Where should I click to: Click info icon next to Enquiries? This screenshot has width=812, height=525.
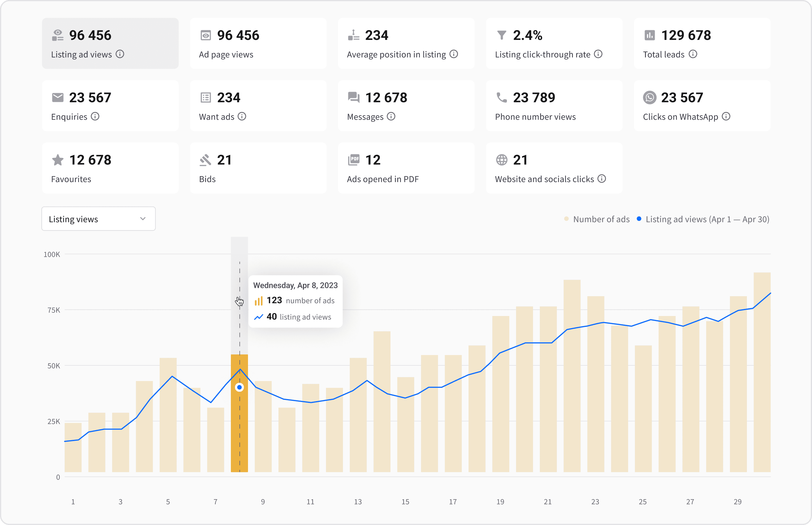point(95,116)
